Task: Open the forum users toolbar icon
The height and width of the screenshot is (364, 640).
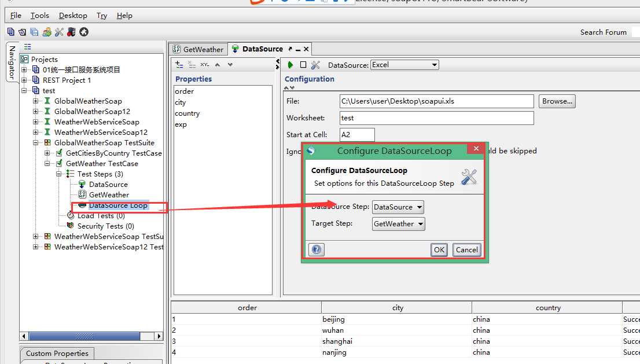Action: click(47, 32)
